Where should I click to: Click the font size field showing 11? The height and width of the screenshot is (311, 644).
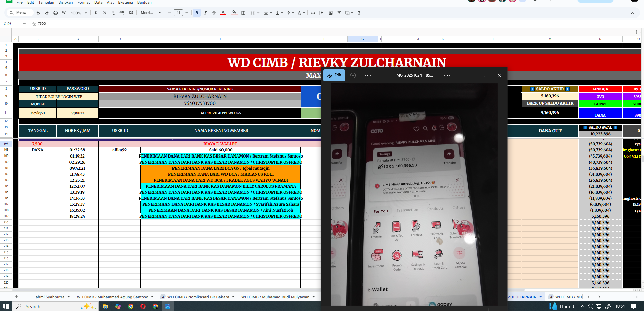coord(178,13)
